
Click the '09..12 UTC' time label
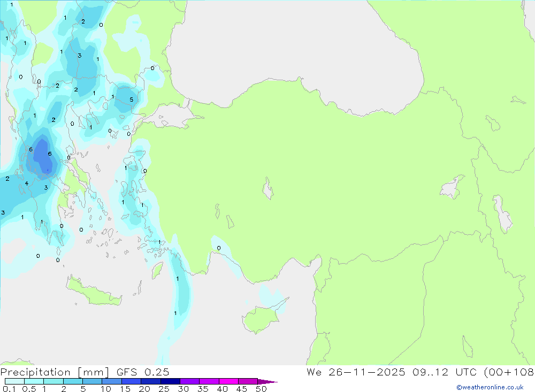[x=445, y=372]
